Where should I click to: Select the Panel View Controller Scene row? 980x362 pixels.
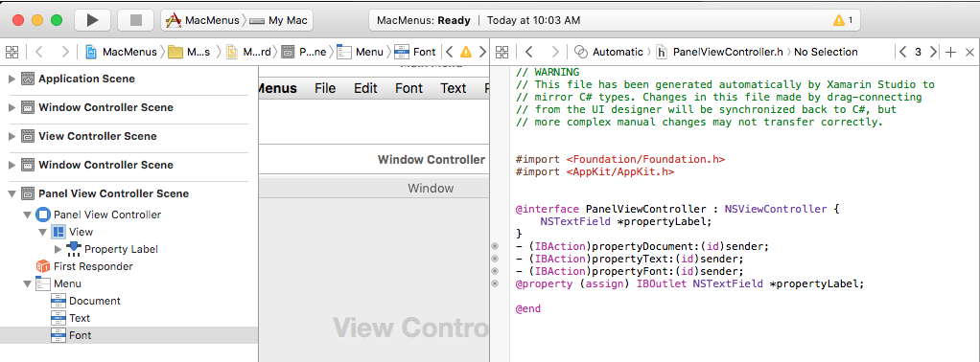click(128, 193)
